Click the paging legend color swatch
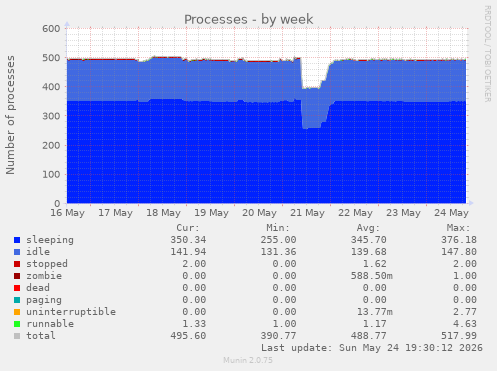The height and width of the screenshot is (371, 497). [x=17, y=300]
